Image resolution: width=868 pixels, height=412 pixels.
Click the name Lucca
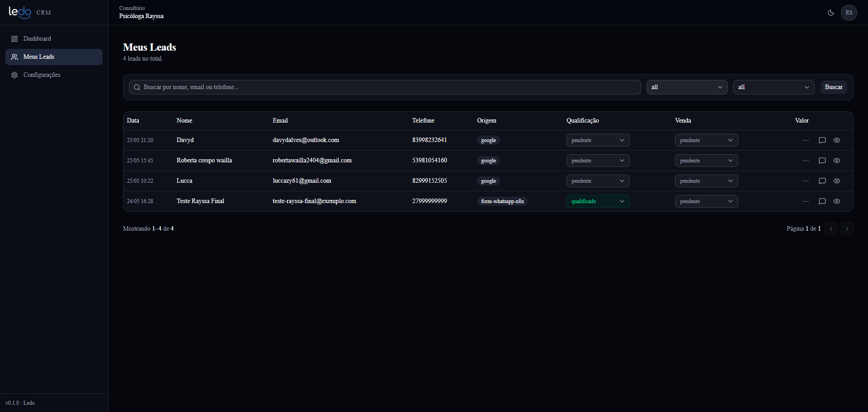click(184, 181)
